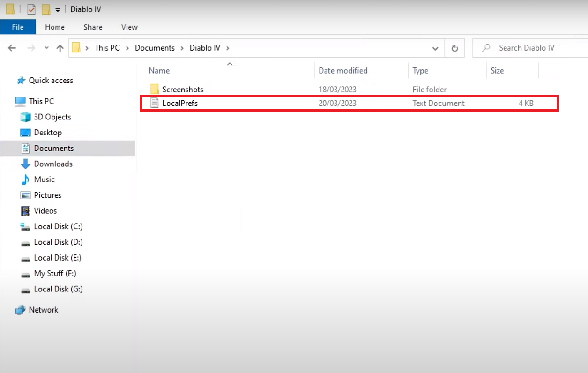
Task: Click the File folder type cell
Action: click(x=430, y=89)
